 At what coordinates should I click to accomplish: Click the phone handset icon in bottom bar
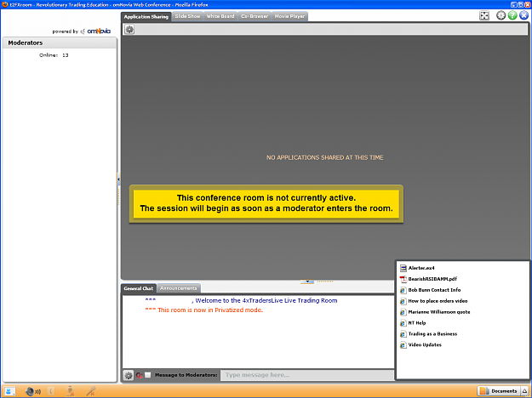click(x=51, y=391)
